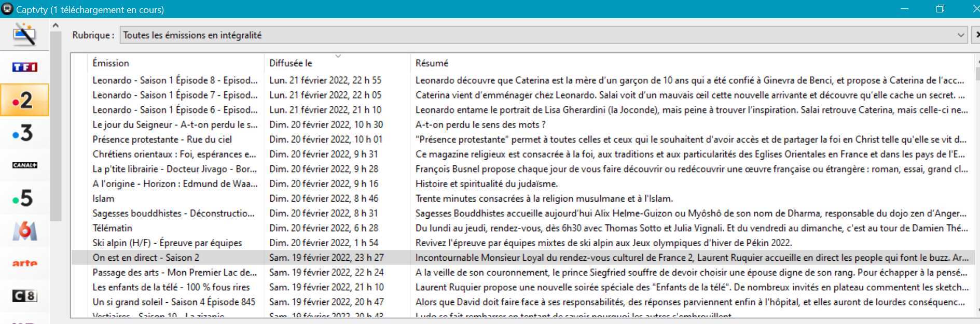Select the C8 channel icon
Image resolution: width=980 pixels, height=324 pixels.
tap(25, 296)
